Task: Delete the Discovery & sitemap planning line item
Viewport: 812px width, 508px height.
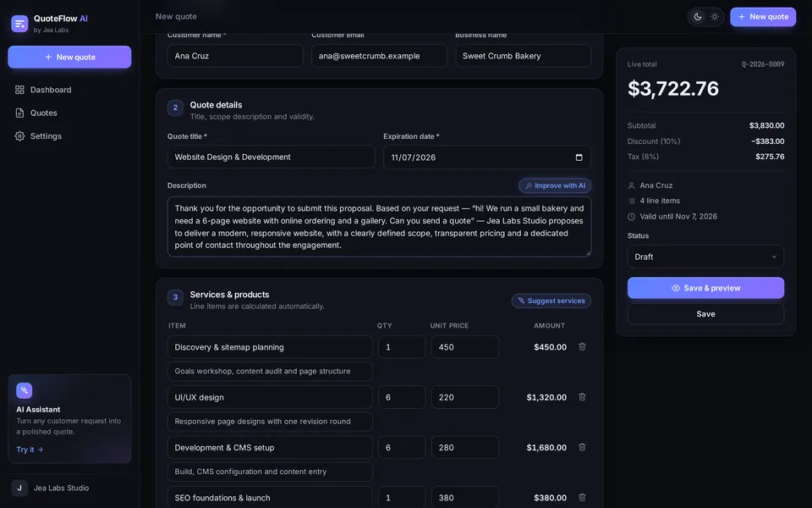Action: pyautogui.click(x=582, y=347)
